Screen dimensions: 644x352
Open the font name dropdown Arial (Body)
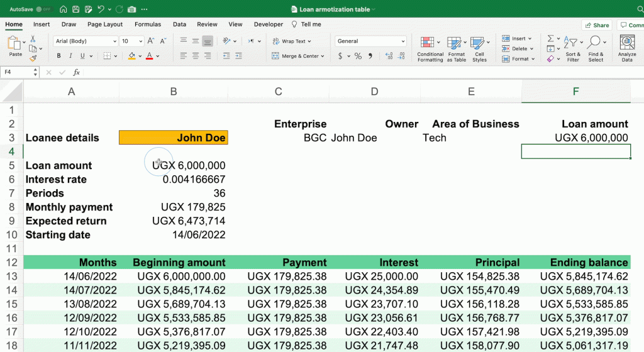click(85, 41)
